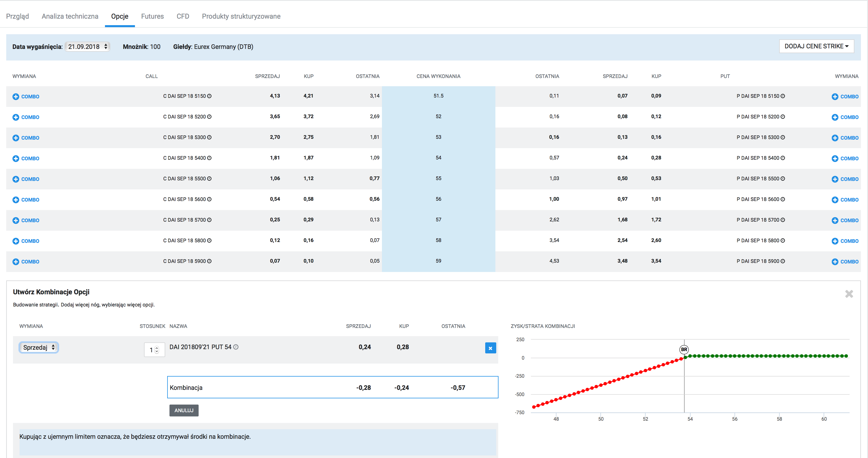The image size is (868, 458).
Task: Open the Sprzedaj buy/sell dropdown
Action: (x=39, y=347)
